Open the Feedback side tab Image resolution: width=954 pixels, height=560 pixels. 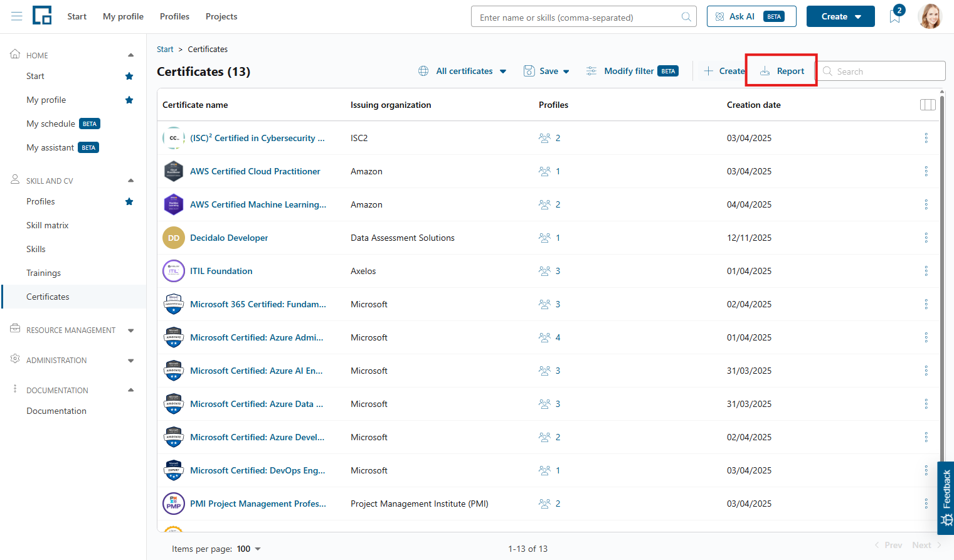946,498
